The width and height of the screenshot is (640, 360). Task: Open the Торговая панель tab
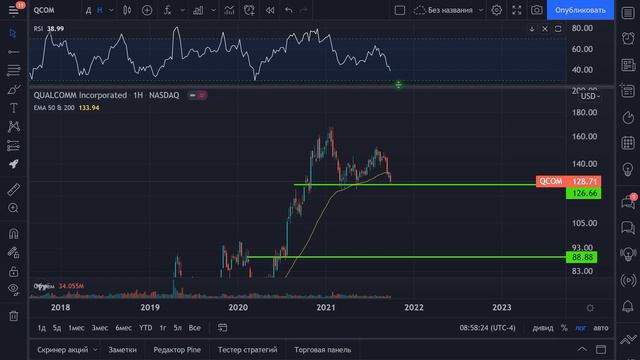click(x=322, y=350)
